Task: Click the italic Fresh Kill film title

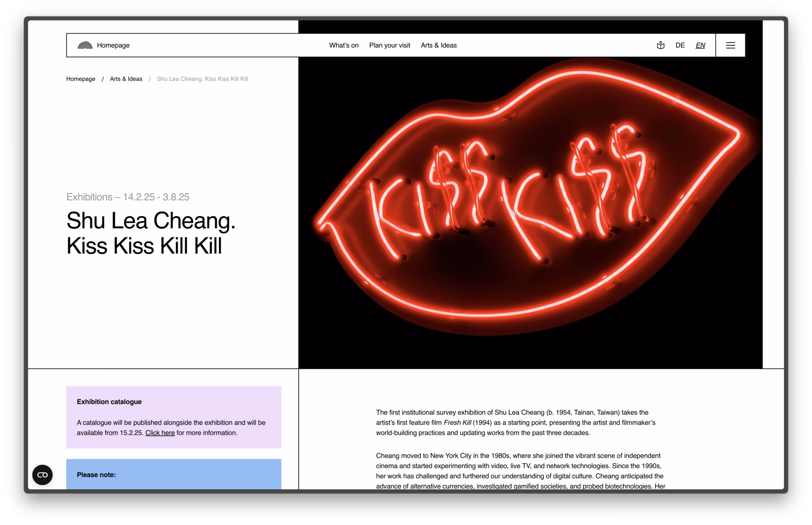Action: (458, 423)
